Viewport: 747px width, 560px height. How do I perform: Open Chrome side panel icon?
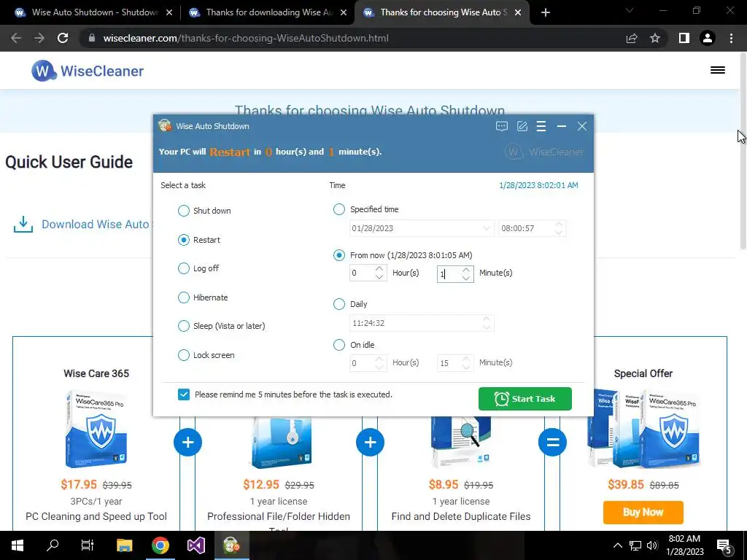tap(684, 38)
